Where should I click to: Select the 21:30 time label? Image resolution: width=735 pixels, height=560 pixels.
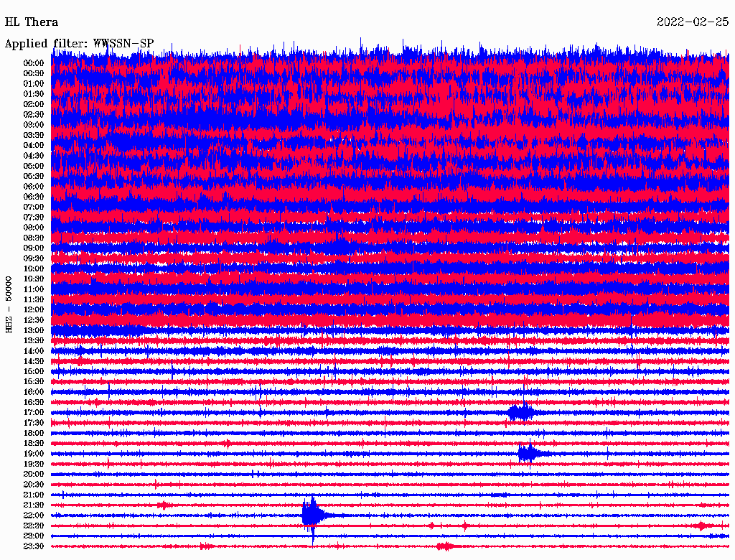[34, 505]
